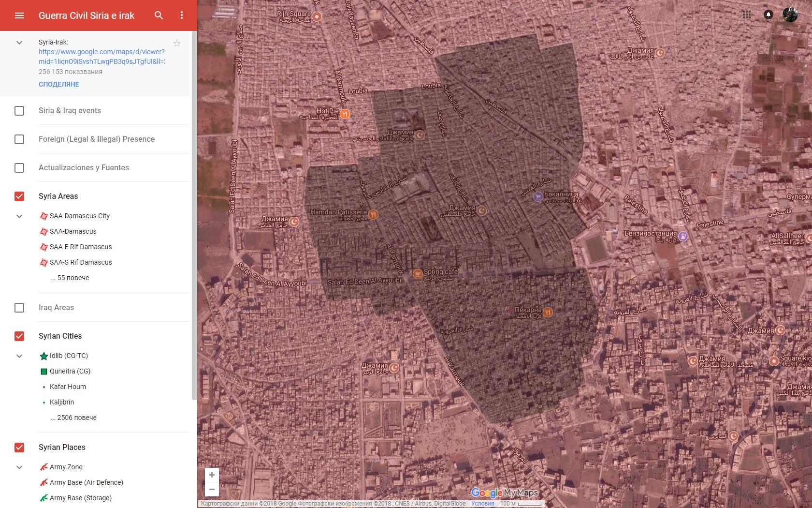This screenshot has height=508, width=812.
Task: Click the Hot Pie restaurant marker
Action: [345, 114]
